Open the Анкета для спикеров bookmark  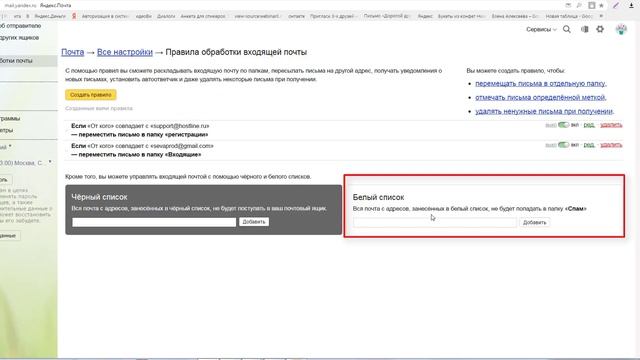(x=203, y=16)
